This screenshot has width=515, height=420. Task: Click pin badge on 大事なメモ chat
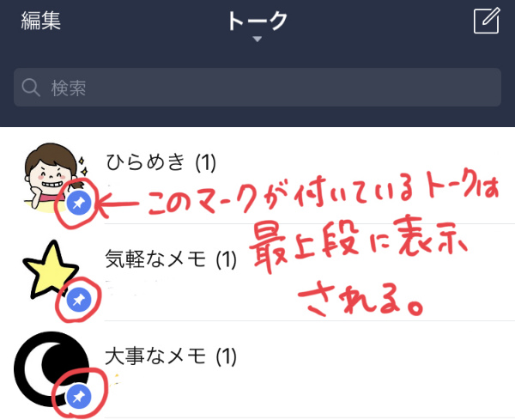click(x=79, y=397)
